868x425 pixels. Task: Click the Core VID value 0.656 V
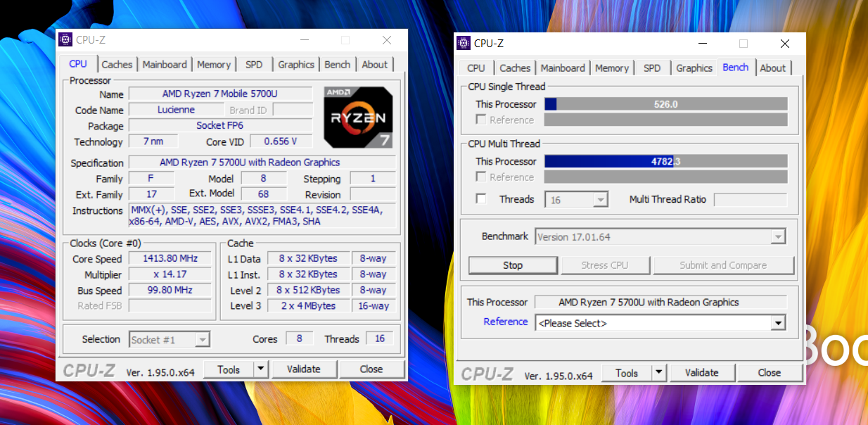click(x=281, y=141)
